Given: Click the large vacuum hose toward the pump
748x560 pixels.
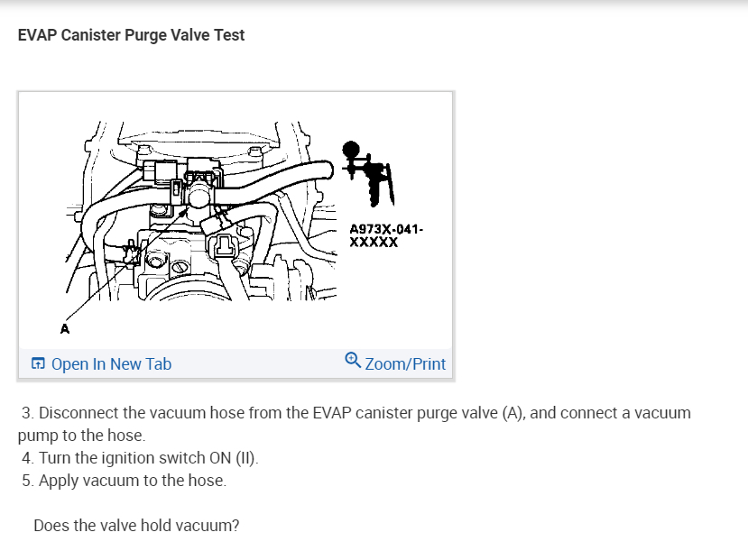Looking at the screenshot, I should tap(277, 180).
